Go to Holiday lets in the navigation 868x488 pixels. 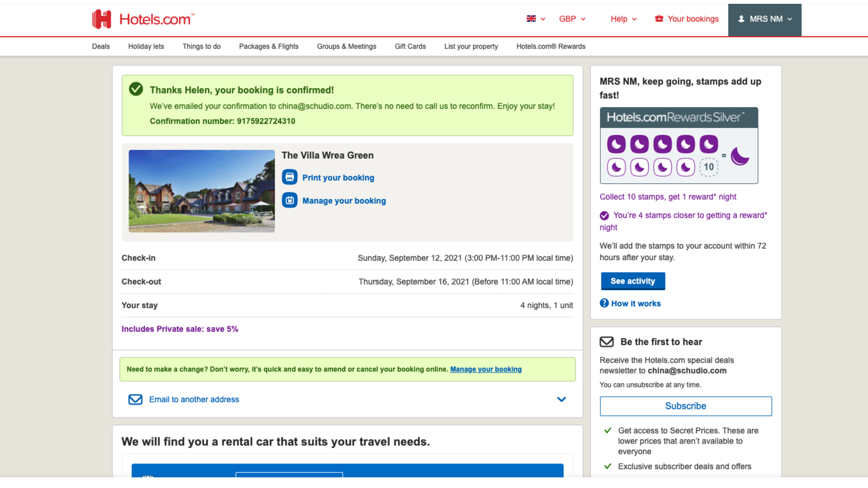click(x=146, y=47)
